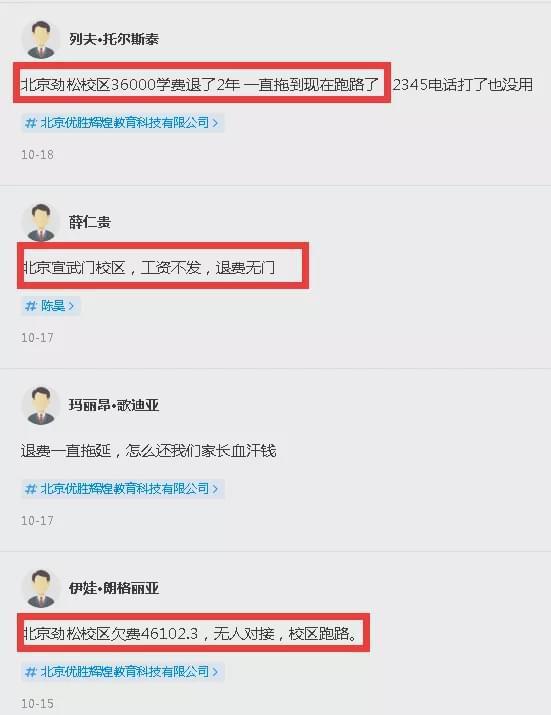
Task: Click hash icon beside 陈昊 tag
Action: click(31, 306)
